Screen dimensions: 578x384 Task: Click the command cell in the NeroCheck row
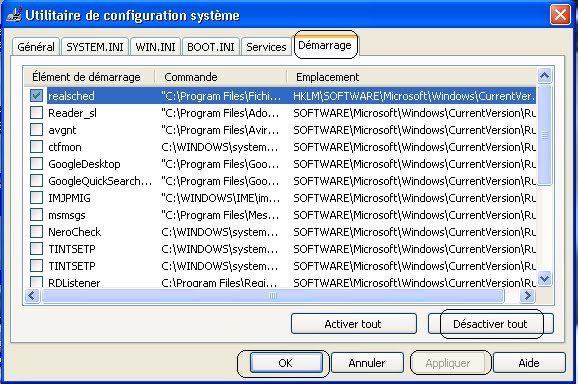pos(220,232)
